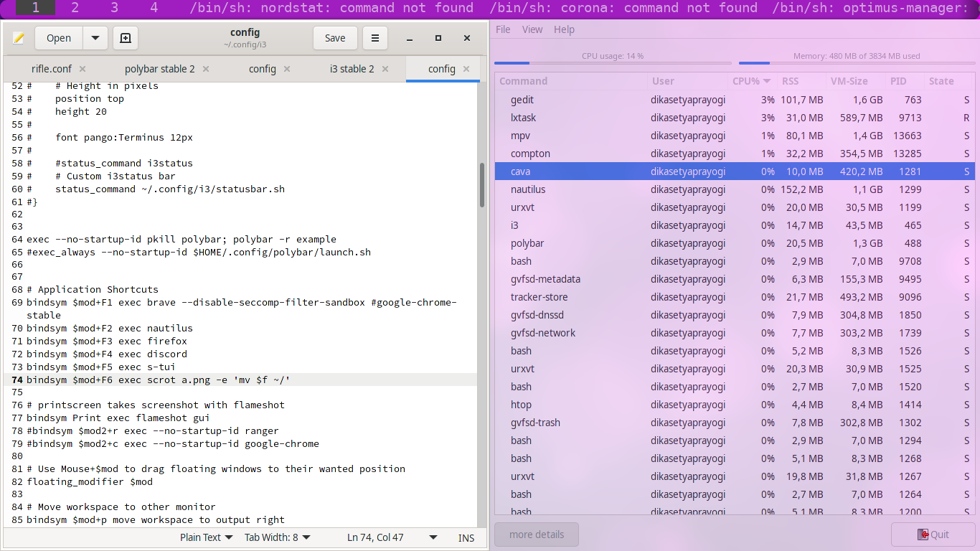Switch to workspace 4 in polybar
980x551 pixels.
(x=154, y=9)
